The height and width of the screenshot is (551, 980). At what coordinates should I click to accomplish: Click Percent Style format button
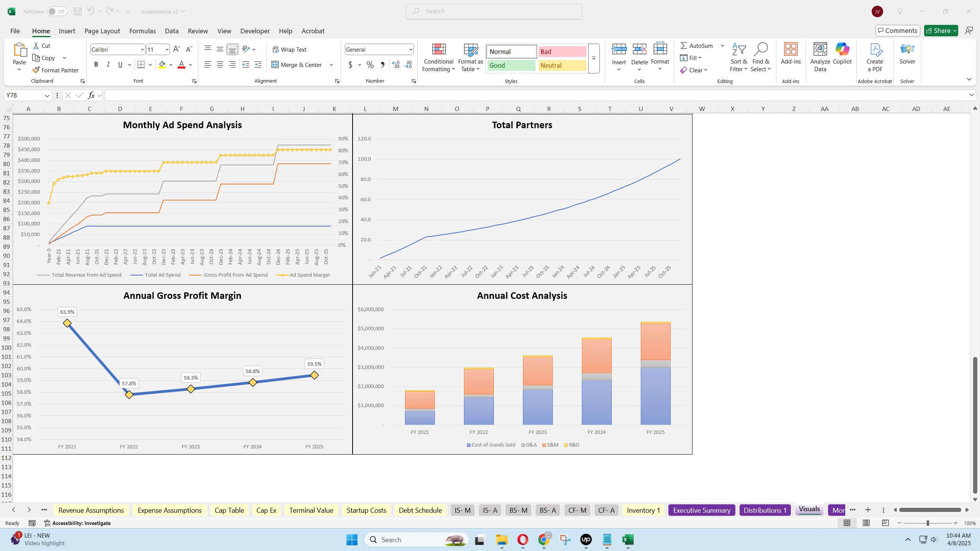point(370,65)
